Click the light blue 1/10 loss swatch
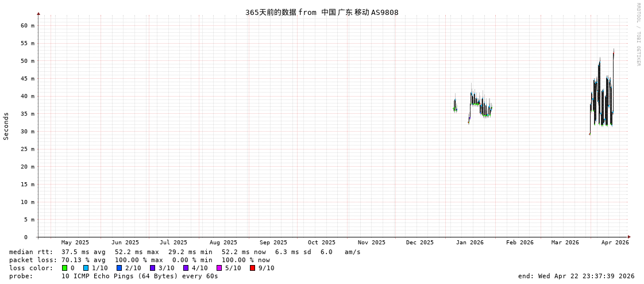Image resolution: width=644 pixels, height=284 pixels. coord(86,268)
